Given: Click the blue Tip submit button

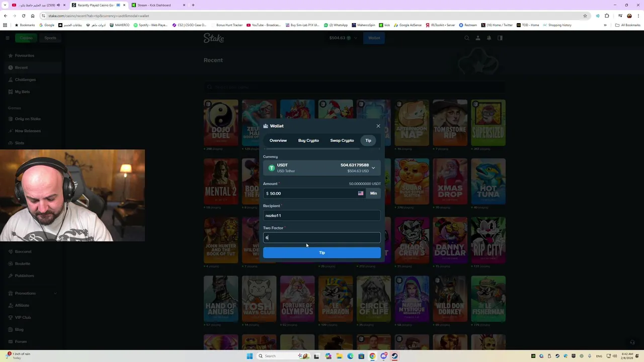Looking at the screenshot, I should [x=322, y=252].
